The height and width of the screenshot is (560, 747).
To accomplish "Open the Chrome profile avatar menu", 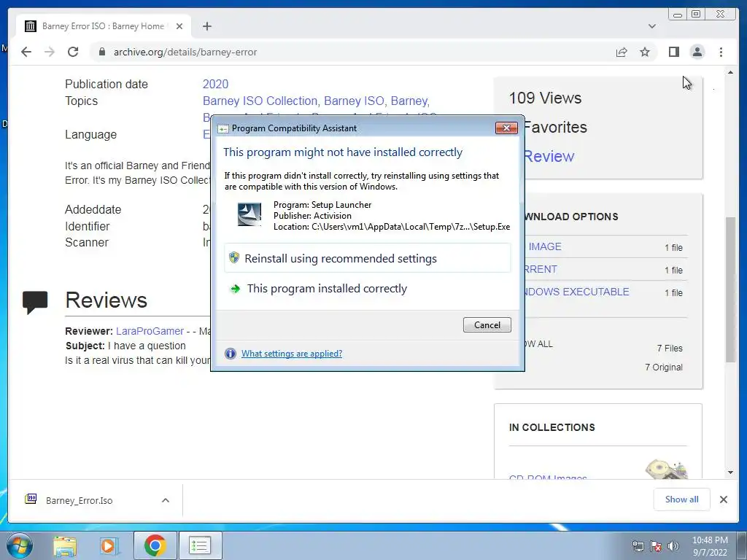I will [x=697, y=52].
